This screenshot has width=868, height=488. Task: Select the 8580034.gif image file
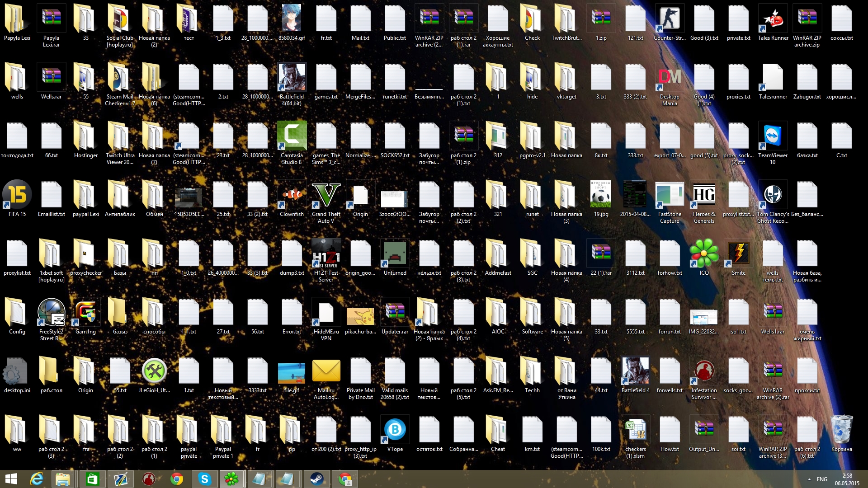292,19
